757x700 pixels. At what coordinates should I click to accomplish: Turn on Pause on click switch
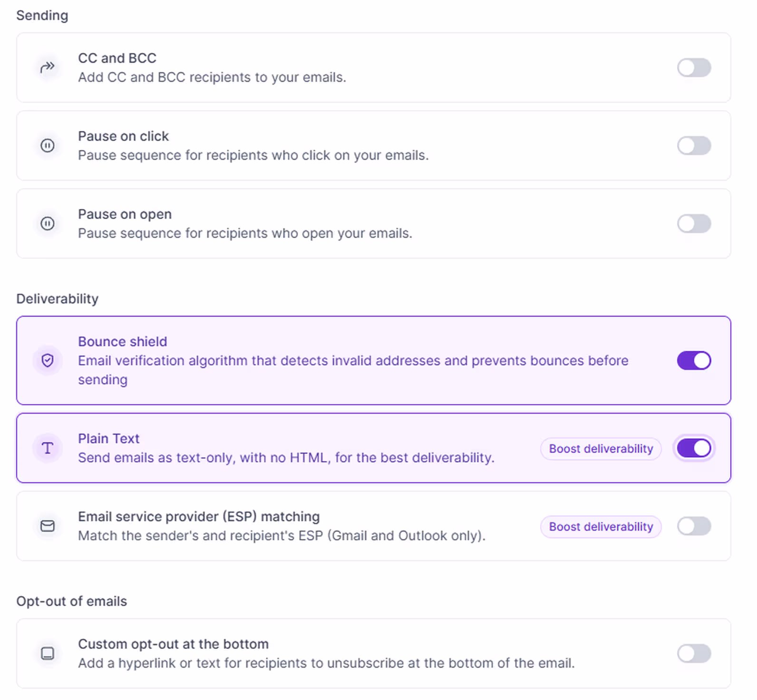coord(694,146)
